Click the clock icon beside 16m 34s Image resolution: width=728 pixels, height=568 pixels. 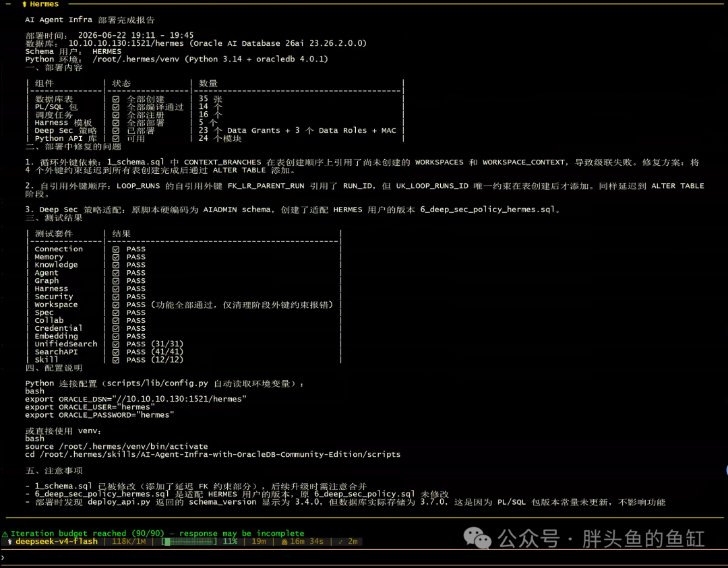tap(284, 542)
